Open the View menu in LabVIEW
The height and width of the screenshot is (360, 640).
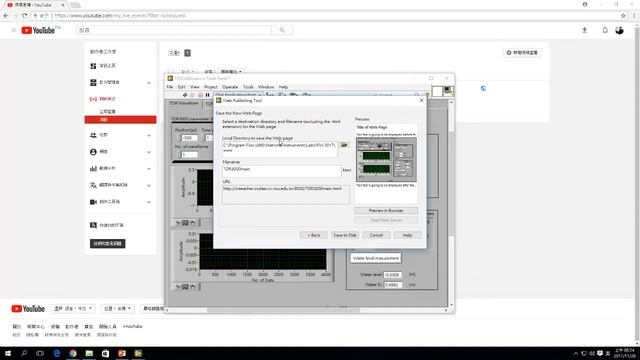195,87
